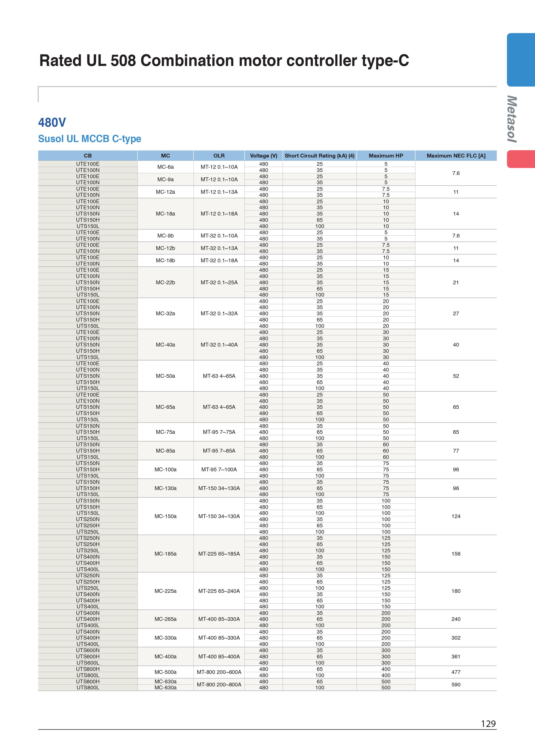This screenshot has width=535, height=756.
Task: Click the FLC value '124'
Action: point(456,516)
